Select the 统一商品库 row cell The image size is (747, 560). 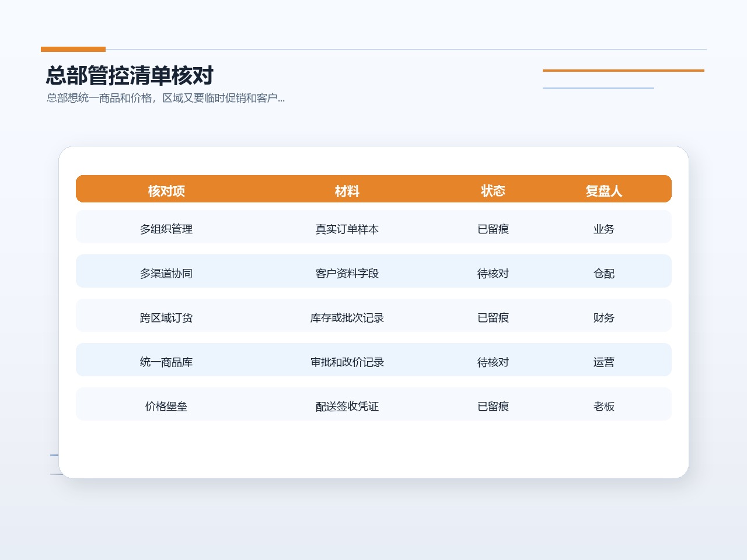166,362
